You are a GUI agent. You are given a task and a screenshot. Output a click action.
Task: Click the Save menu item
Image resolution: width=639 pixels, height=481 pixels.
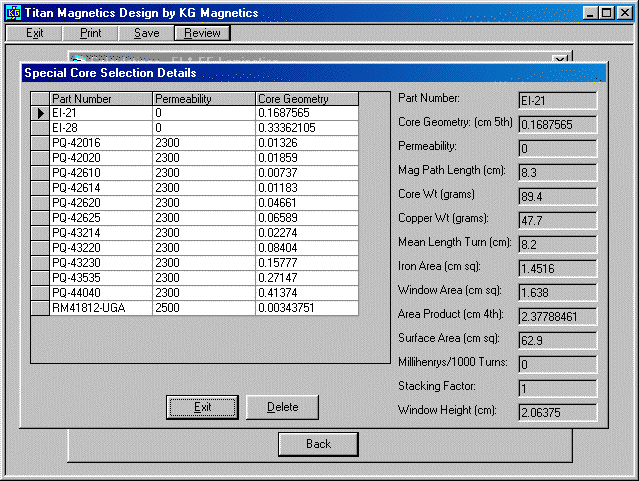pyautogui.click(x=146, y=33)
